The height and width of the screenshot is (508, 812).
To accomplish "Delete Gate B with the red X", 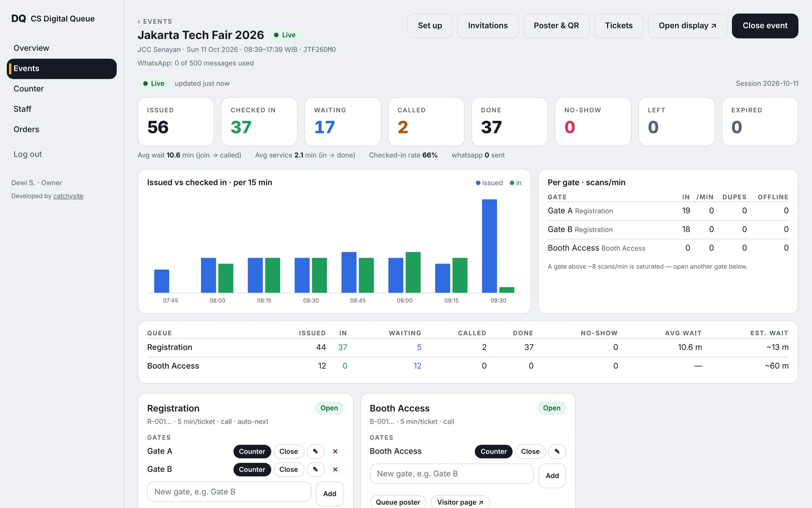I will [335, 470].
